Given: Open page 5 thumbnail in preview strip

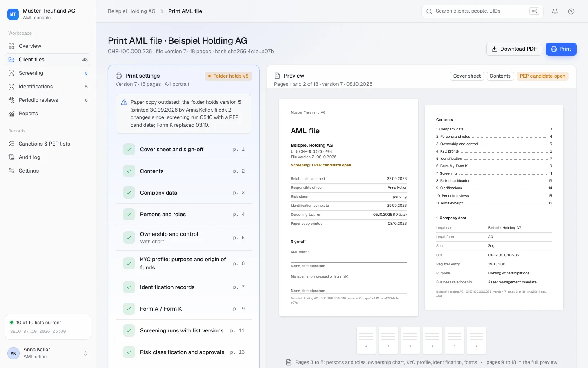Looking at the screenshot, I should 410,340.
